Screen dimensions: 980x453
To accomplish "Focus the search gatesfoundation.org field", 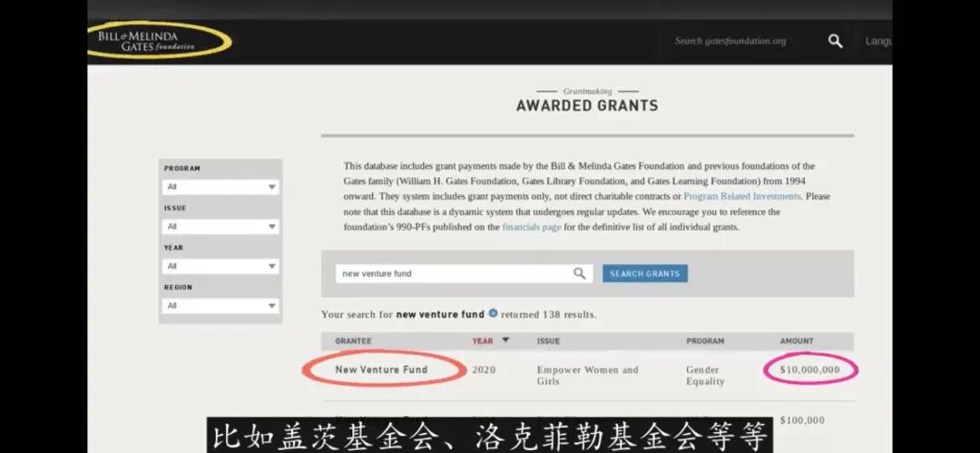I will tap(730, 41).
